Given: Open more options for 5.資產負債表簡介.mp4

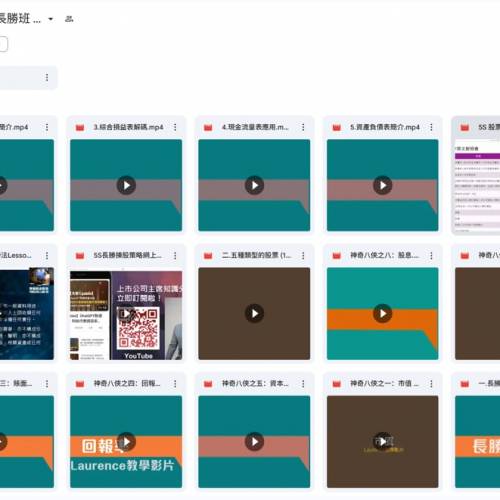Looking at the screenshot, I should (431, 127).
